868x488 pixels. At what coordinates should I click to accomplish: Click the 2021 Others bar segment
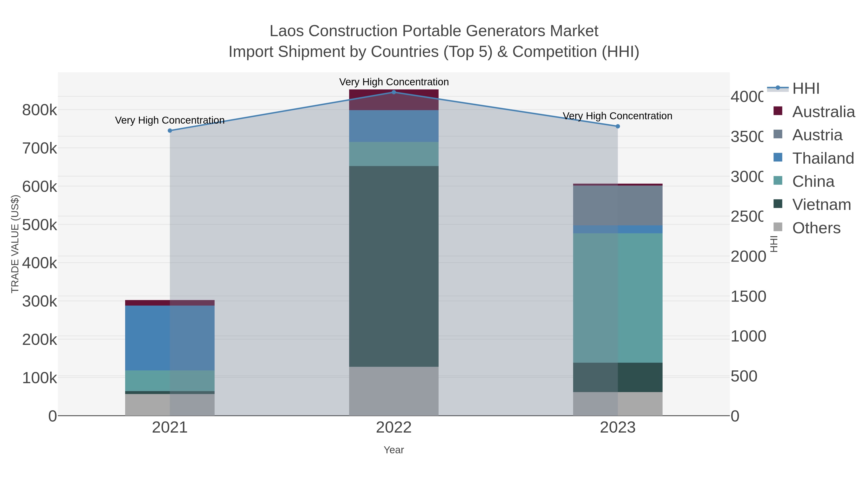(x=170, y=405)
